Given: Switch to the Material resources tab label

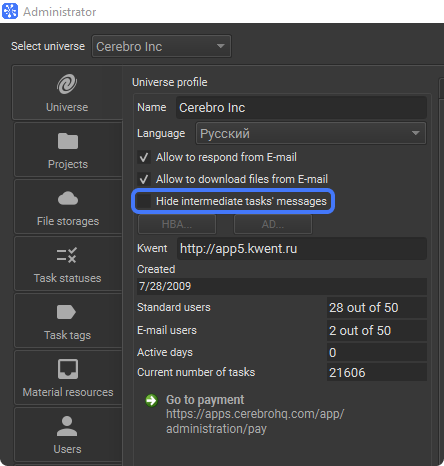Looking at the screenshot, I should tap(68, 392).
